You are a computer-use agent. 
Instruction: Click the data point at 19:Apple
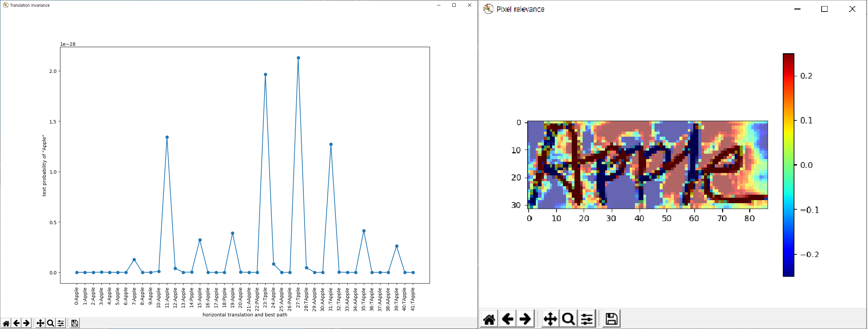232,233
